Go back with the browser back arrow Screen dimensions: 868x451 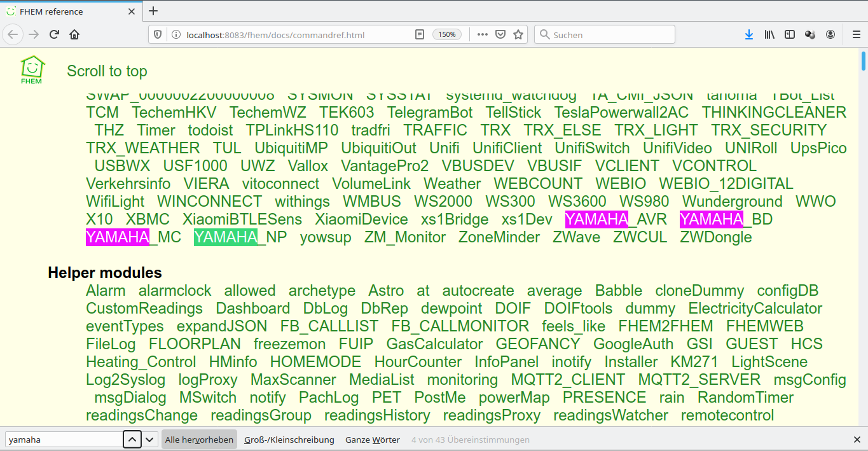click(x=13, y=34)
